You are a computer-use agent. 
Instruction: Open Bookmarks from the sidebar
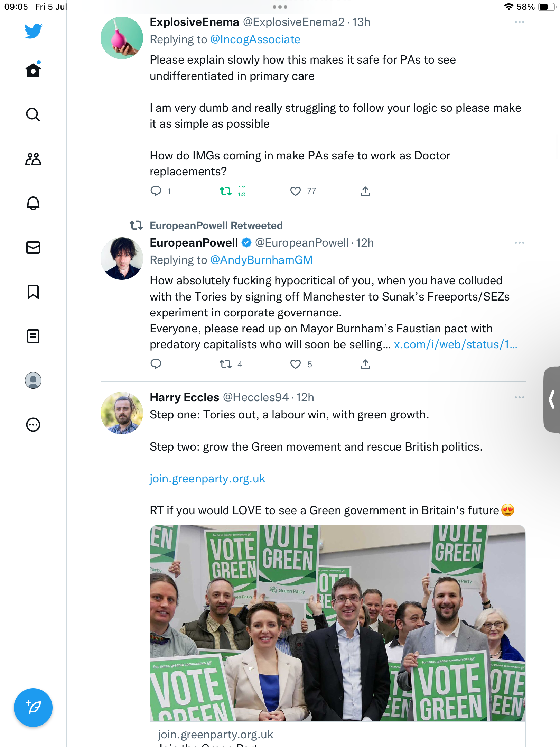coord(33,292)
